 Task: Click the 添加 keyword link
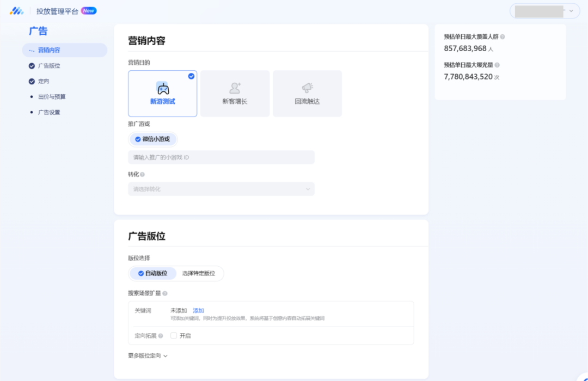198,311
